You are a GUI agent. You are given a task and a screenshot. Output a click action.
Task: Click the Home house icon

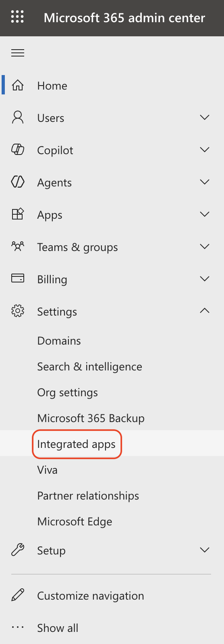click(18, 86)
